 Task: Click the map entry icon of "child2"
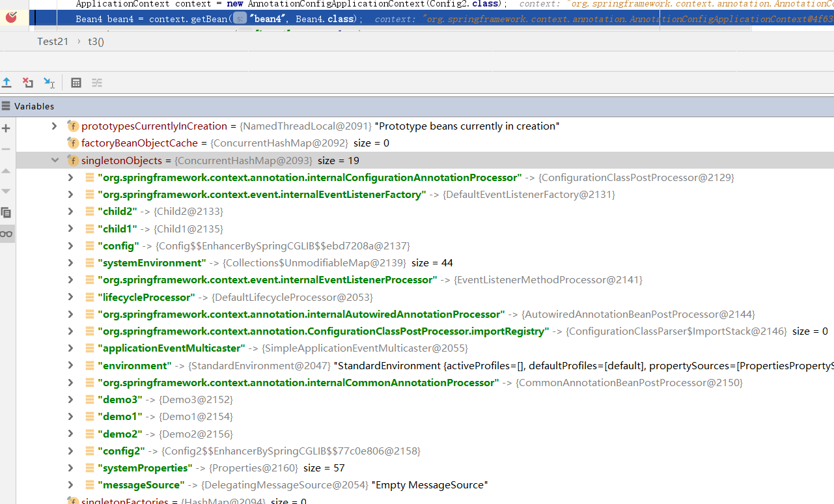[x=90, y=212]
